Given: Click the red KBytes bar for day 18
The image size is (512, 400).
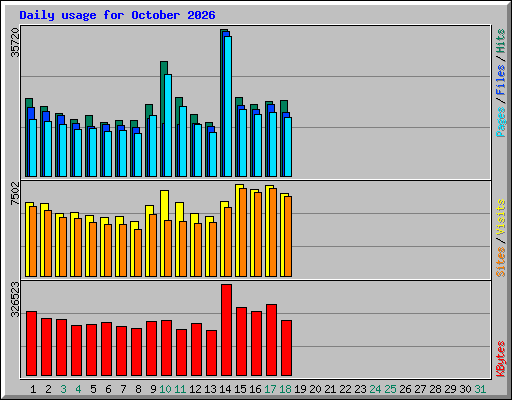Looking at the screenshot, I should pyautogui.click(x=286, y=348).
